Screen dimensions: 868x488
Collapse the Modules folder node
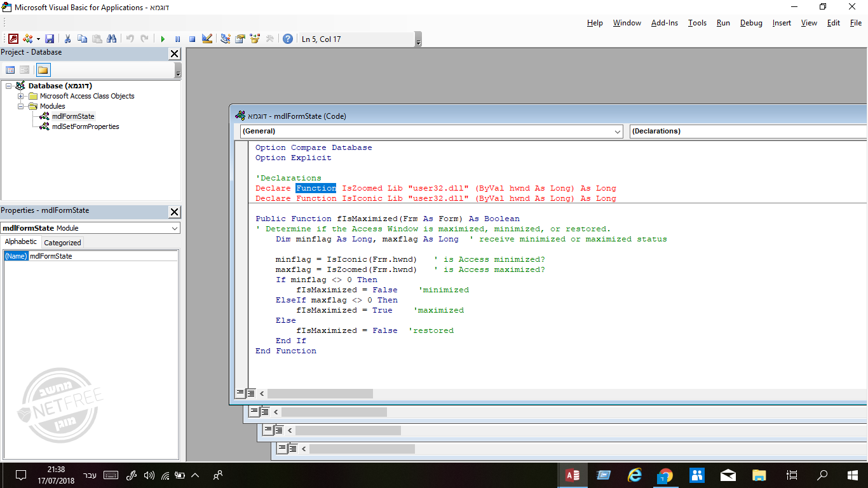click(x=21, y=107)
